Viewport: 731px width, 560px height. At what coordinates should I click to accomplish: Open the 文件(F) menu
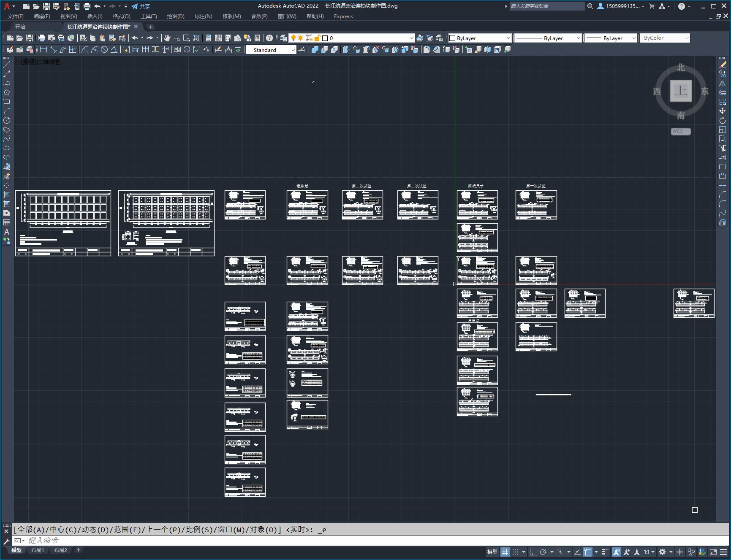coord(16,16)
